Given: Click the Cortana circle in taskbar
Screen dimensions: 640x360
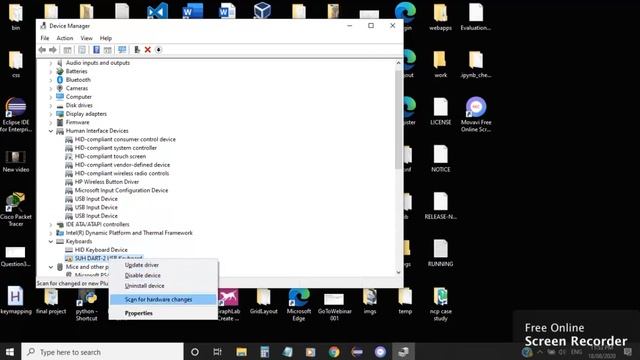Looking at the screenshot, I should click(x=195, y=352).
